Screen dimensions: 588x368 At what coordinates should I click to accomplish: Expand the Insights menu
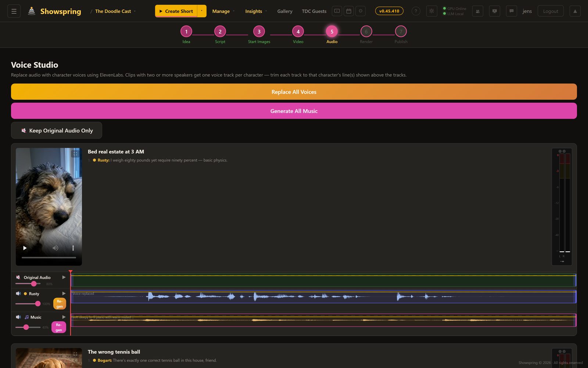tap(256, 11)
